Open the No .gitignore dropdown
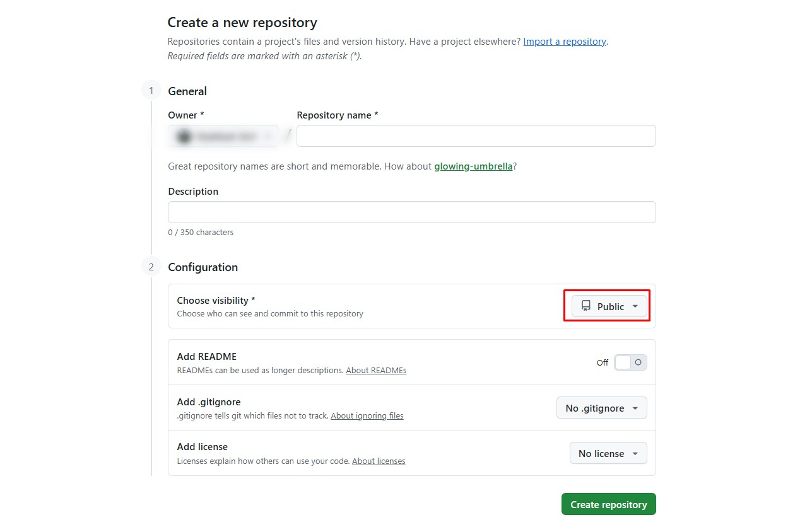The image size is (800, 532). [601, 408]
